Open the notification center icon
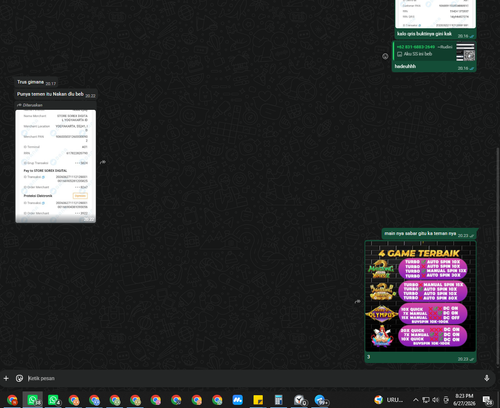Screen dimensions: 500x408 tap(488, 400)
